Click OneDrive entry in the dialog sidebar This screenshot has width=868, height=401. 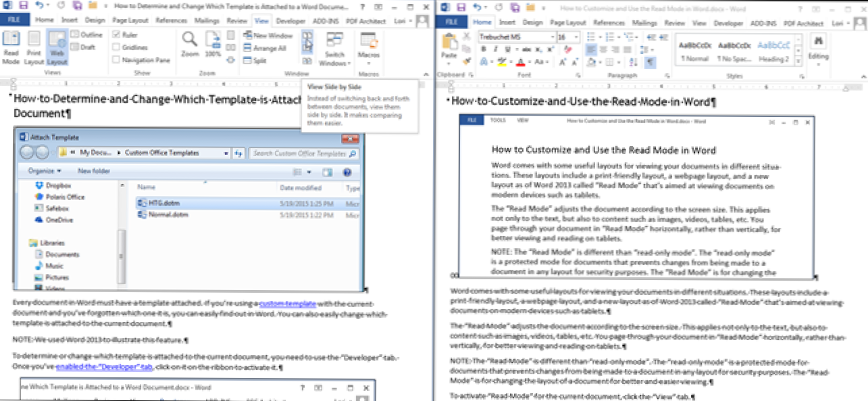point(54,220)
